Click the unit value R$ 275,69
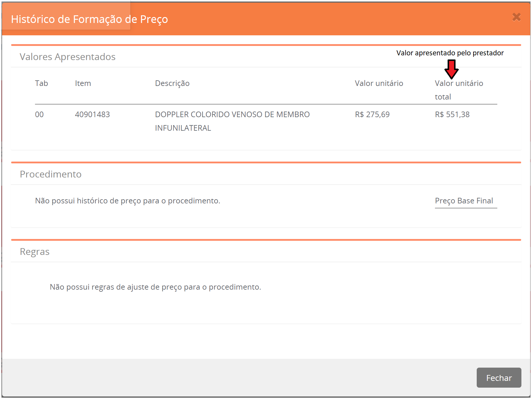The height and width of the screenshot is (400, 532). click(372, 114)
